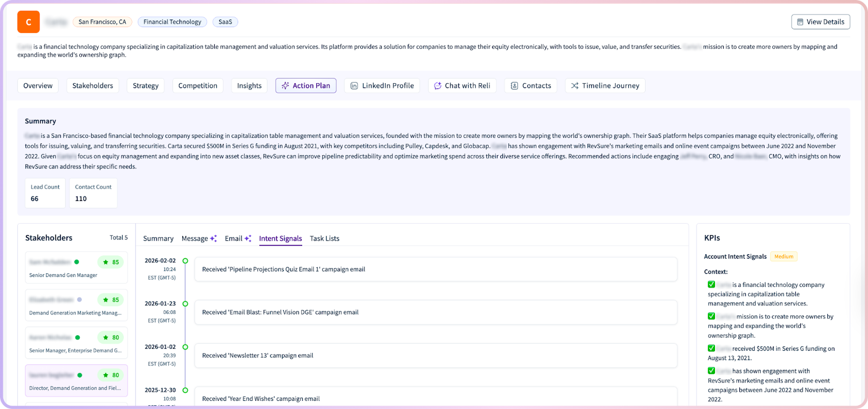Viewport: 868px width, 409px height.
Task: Click score 80 badge on Director card
Action: click(x=111, y=375)
